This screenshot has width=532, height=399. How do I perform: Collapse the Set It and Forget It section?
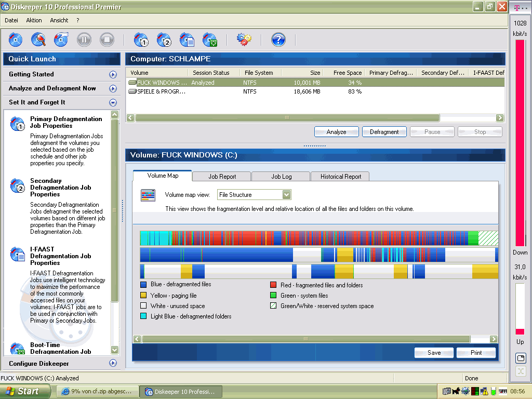(x=113, y=102)
